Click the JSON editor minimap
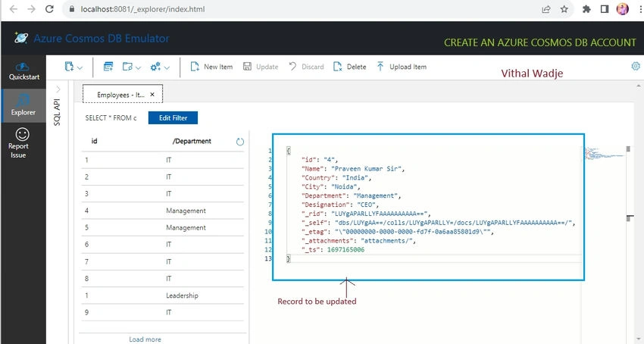Viewport: 644px width, 344px height. (604, 154)
